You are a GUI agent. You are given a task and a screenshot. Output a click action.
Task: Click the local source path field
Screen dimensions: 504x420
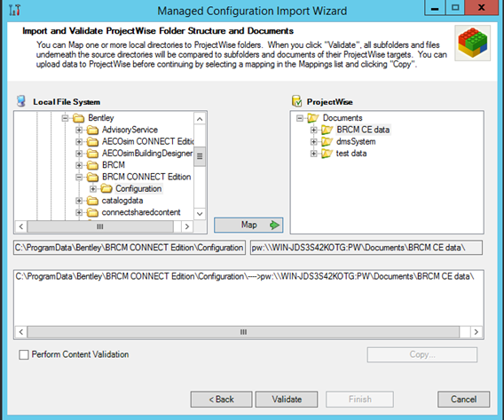[x=130, y=248]
